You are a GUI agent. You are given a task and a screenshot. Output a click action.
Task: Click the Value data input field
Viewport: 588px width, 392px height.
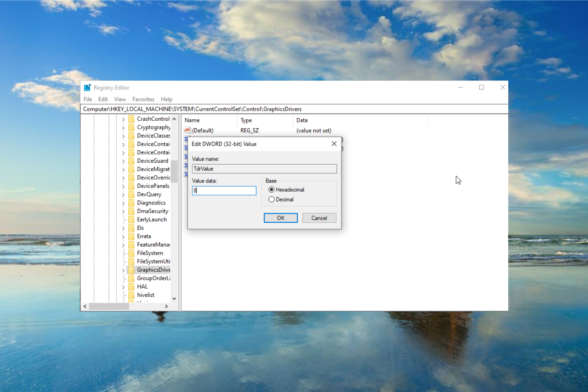coord(224,190)
